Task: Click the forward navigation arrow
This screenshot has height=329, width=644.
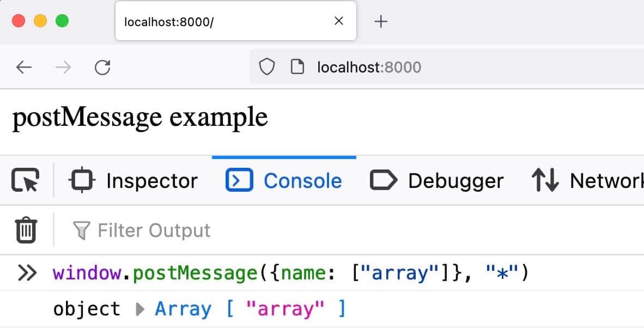Action: point(63,66)
